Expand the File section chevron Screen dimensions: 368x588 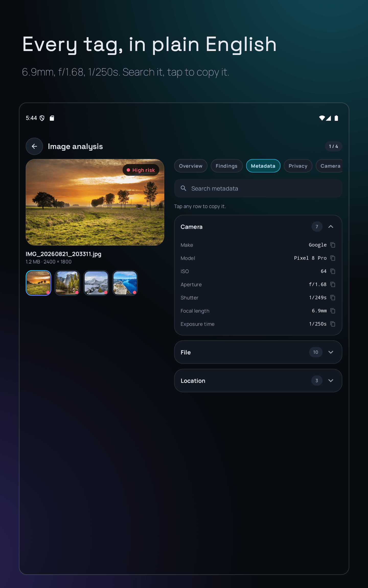pos(331,352)
